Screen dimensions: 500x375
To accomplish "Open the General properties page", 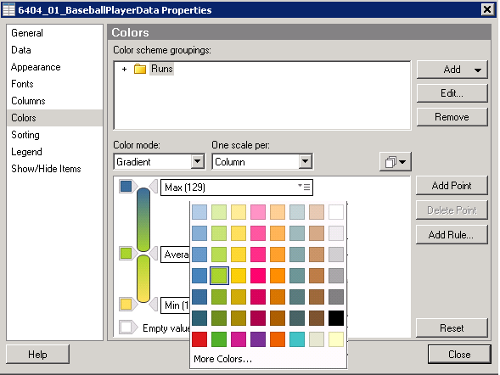I will click(x=27, y=33).
